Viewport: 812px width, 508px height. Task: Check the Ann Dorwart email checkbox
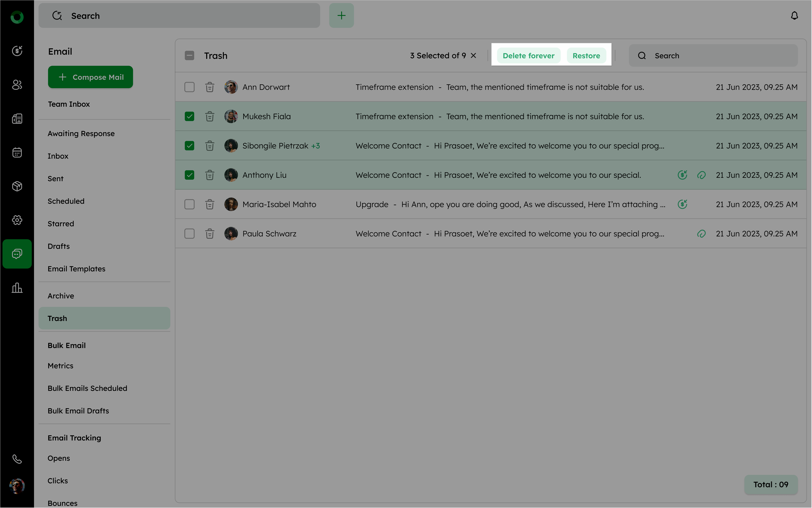[190, 87]
